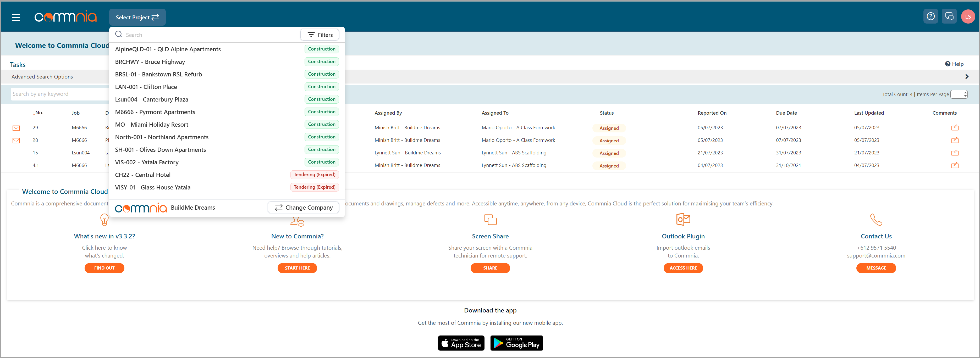Open comments icon for task 28

955,140
